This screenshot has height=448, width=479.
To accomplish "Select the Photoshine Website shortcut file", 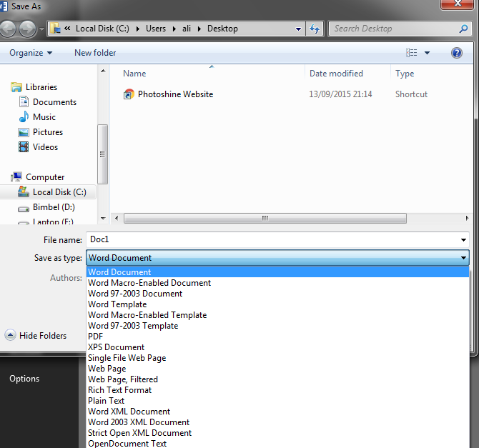I will point(175,94).
